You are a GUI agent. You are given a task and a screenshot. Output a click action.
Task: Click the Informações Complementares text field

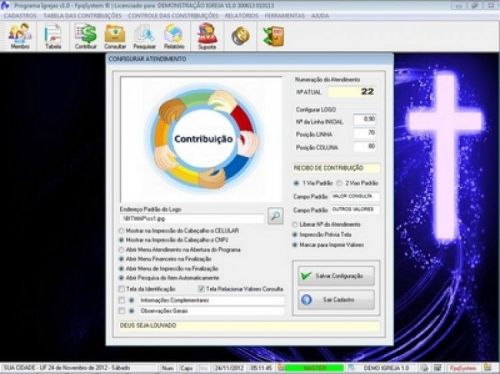coord(211,300)
